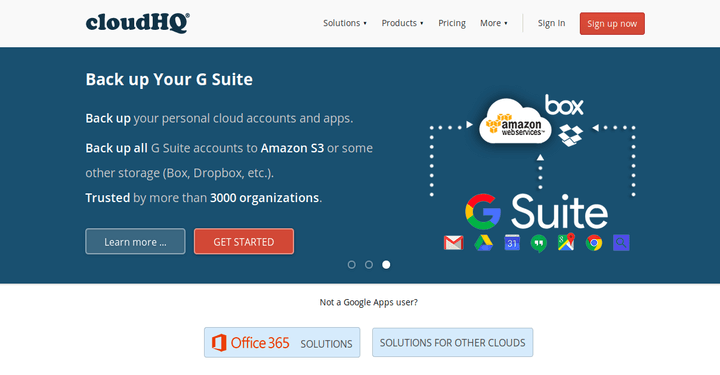Click Solutions for Other Clouds button
This screenshot has width=720, height=375.
coord(453,342)
